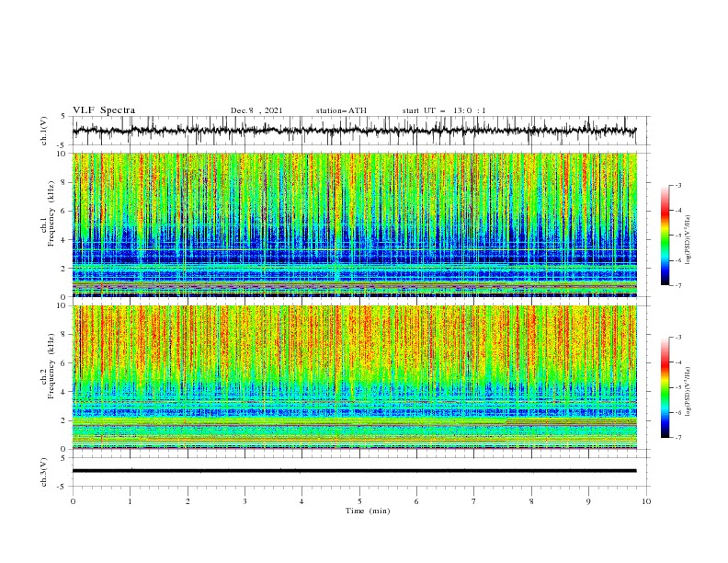Image resolution: width=728 pixels, height=563 pixels.
Task: Click the time axis tick label "0"
Action: 73,501
